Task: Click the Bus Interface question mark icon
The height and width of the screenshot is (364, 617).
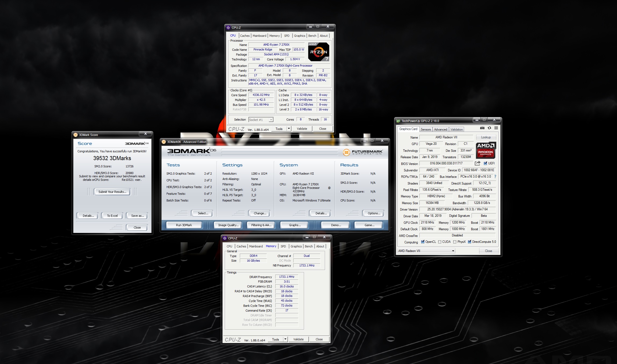Action: 495,176
